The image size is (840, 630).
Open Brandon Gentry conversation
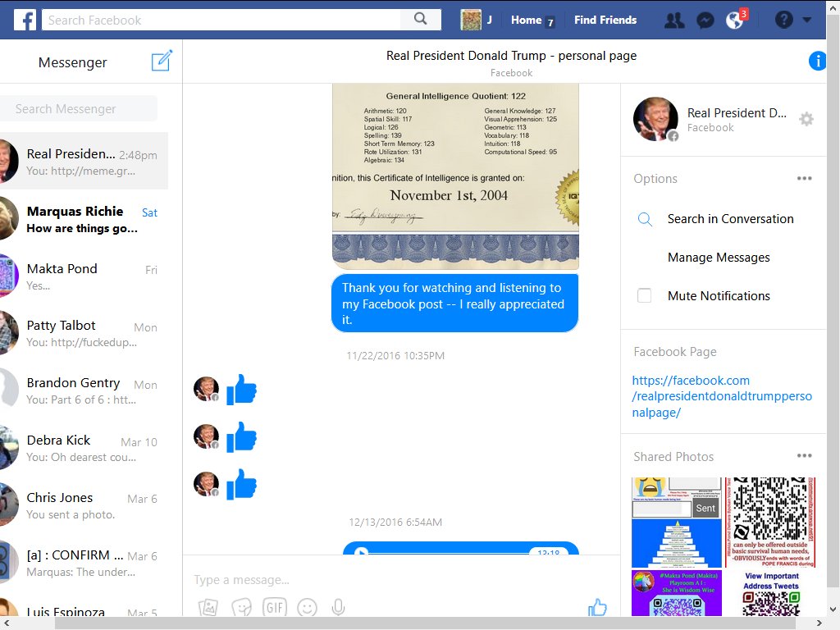click(x=84, y=391)
